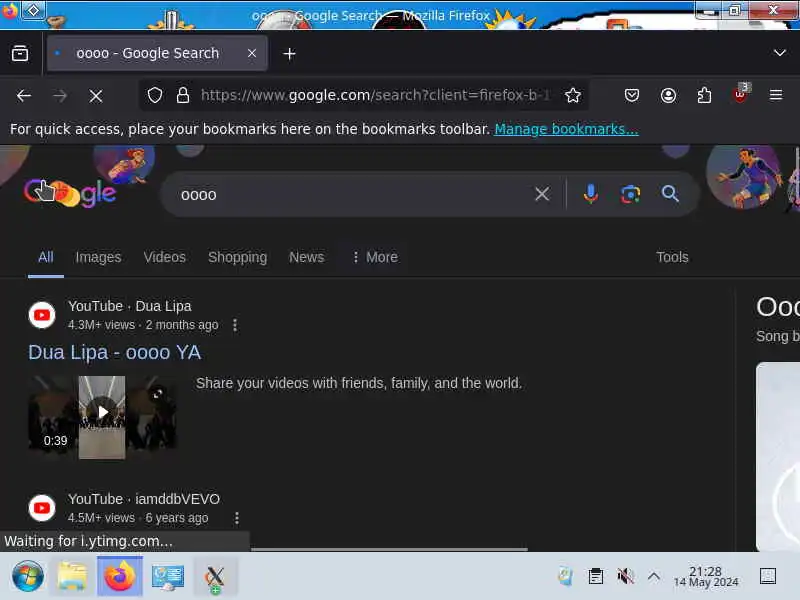
Task: Stop loading the page
Action: click(96, 96)
